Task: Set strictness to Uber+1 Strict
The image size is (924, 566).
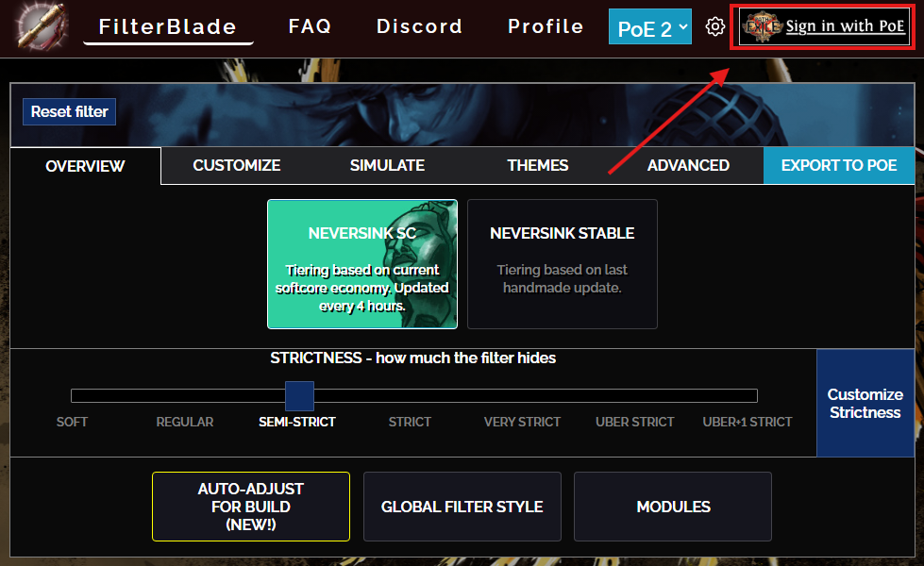Action: 748,422
